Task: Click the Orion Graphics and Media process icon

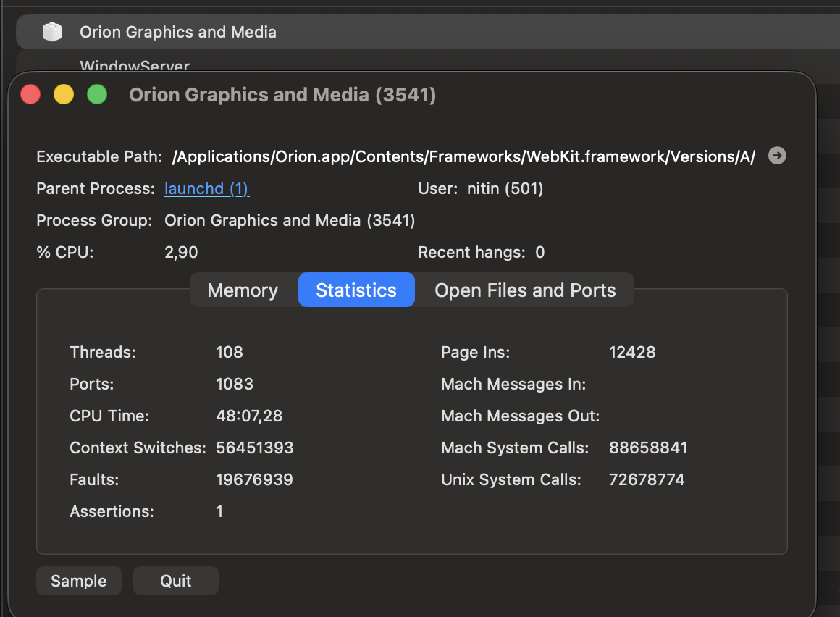Action: (x=52, y=32)
